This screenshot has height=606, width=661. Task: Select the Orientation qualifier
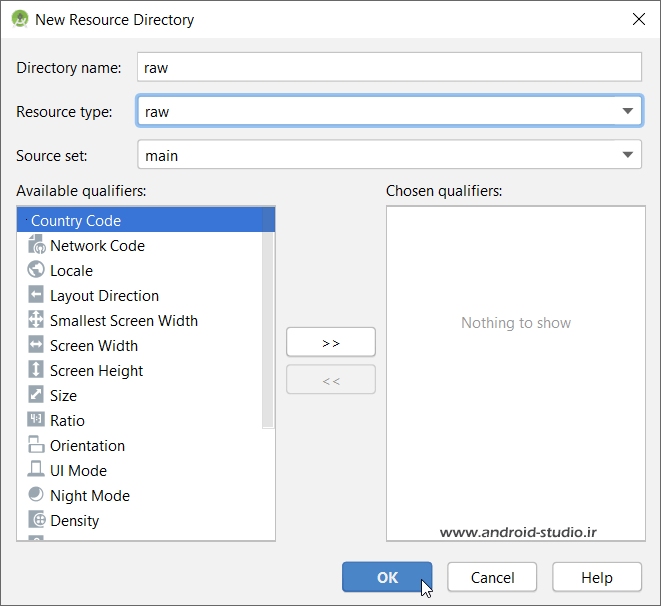87,446
